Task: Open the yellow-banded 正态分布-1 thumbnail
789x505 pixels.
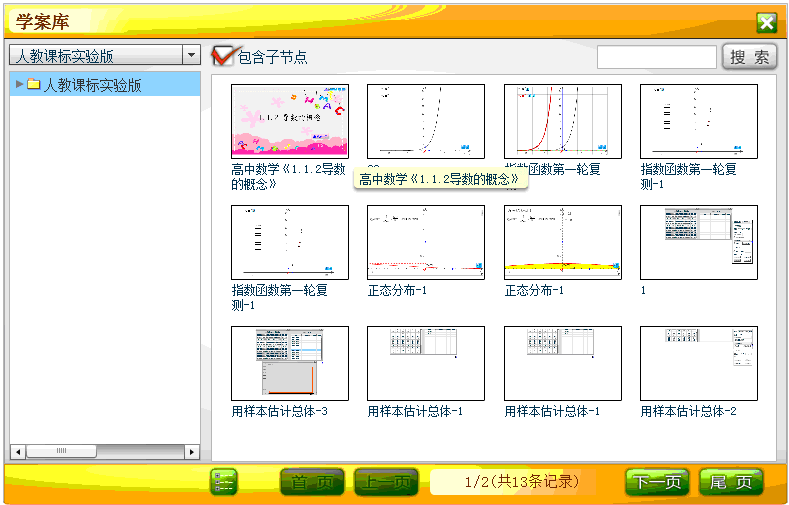Action: (x=562, y=242)
